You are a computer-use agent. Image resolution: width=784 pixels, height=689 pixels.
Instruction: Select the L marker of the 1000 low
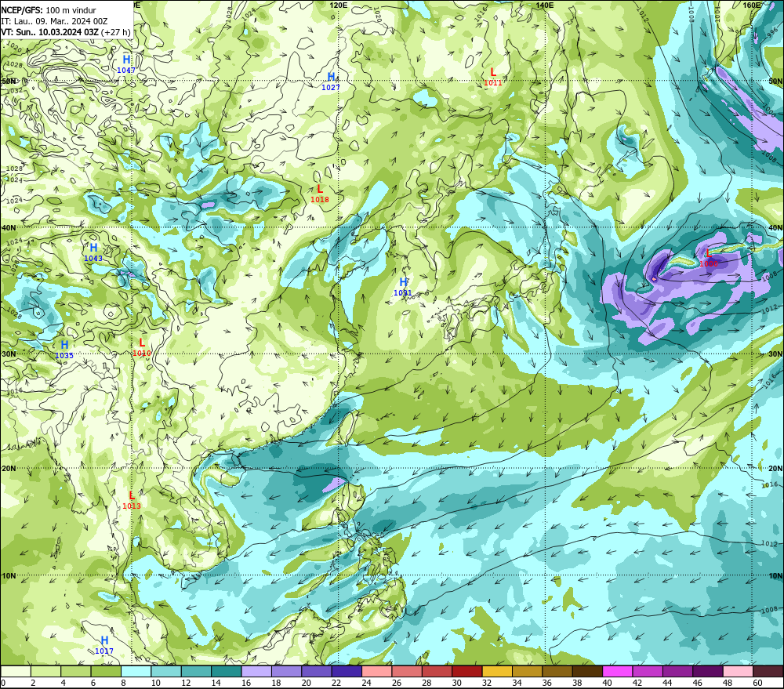pyautogui.click(x=708, y=253)
